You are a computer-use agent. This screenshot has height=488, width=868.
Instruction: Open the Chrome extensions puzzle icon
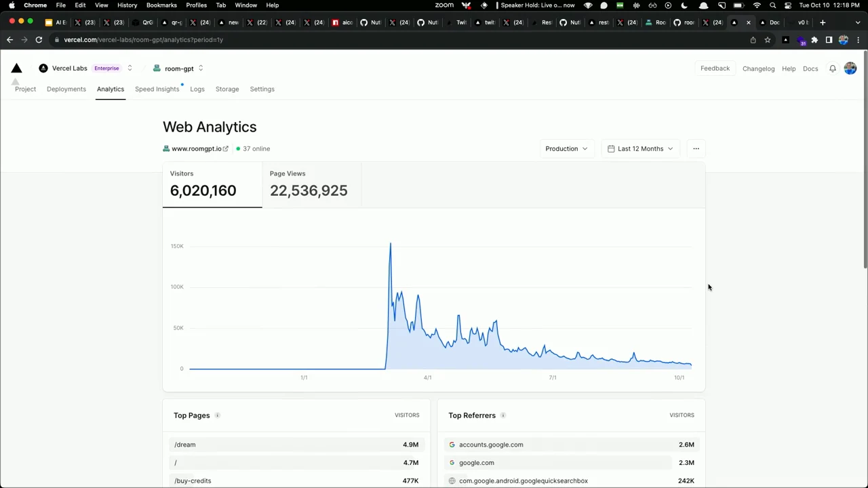pyautogui.click(x=814, y=40)
